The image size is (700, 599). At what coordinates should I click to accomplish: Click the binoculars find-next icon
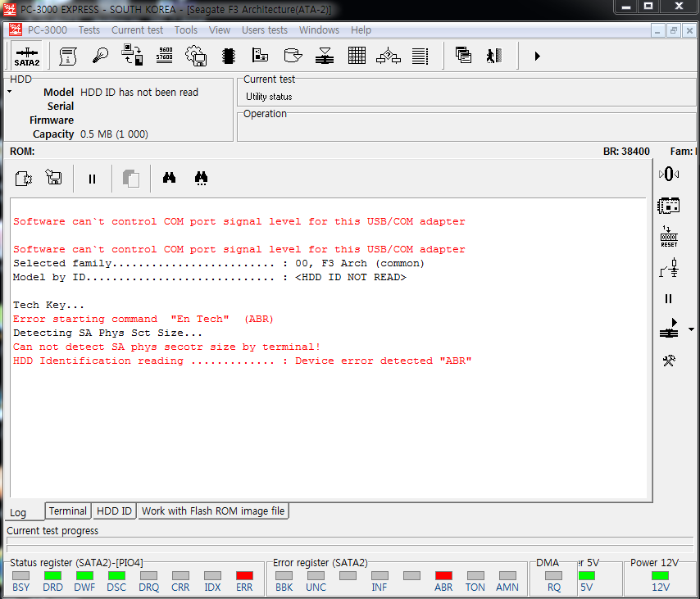[202, 179]
